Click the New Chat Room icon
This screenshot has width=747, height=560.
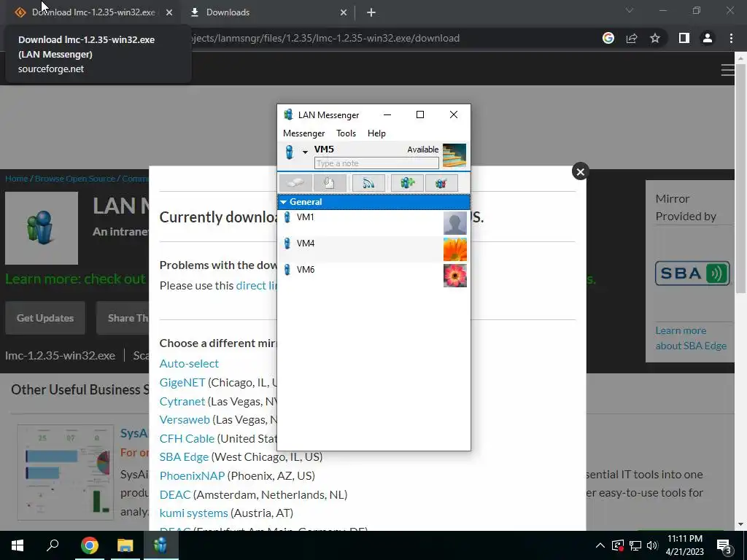[407, 183]
